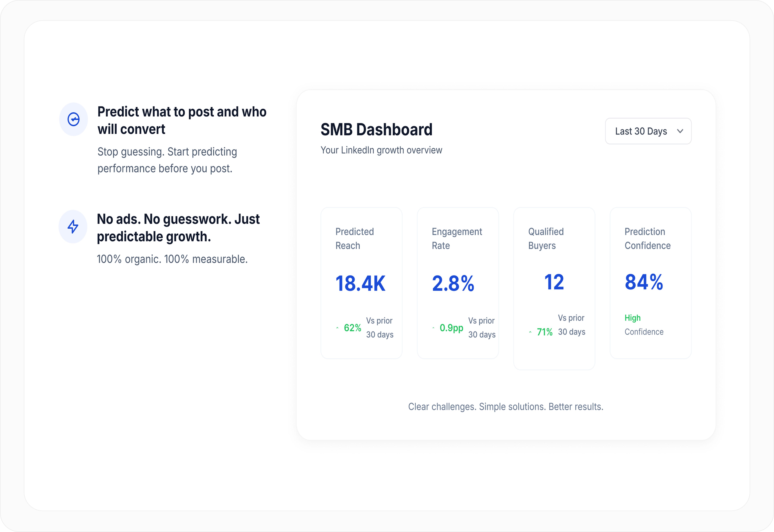Click the green High confidence status
The image size is (774, 532).
[632, 318]
